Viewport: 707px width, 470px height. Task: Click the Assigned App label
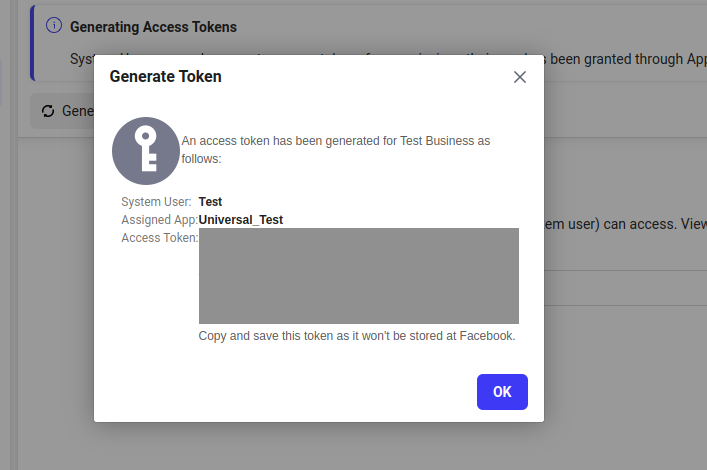click(x=159, y=220)
